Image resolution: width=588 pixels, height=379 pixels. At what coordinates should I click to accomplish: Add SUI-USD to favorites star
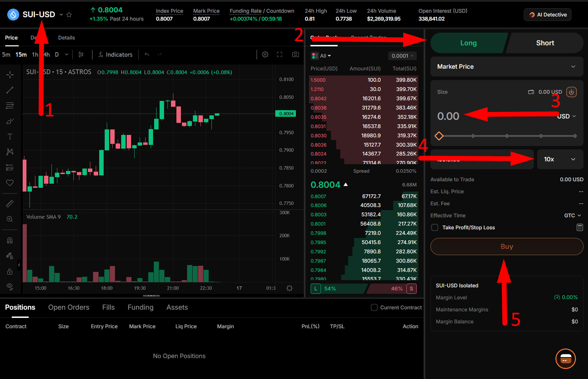click(69, 15)
